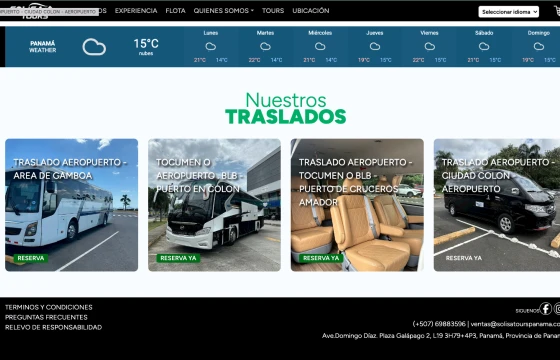Click the large current weather cloud icon

[x=94, y=47]
